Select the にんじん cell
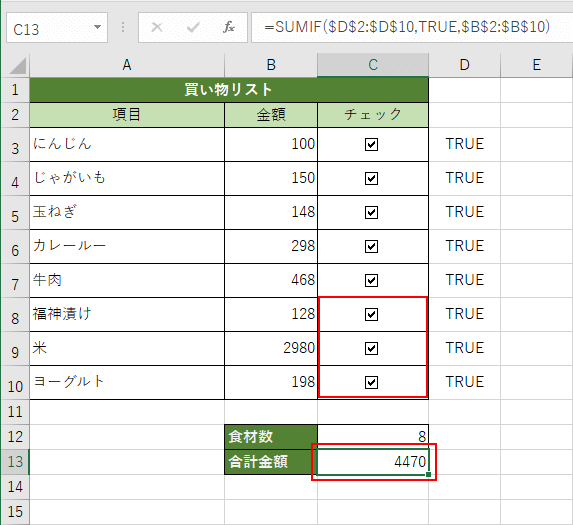The height and width of the screenshot is (525, 573). pos(127,145)
